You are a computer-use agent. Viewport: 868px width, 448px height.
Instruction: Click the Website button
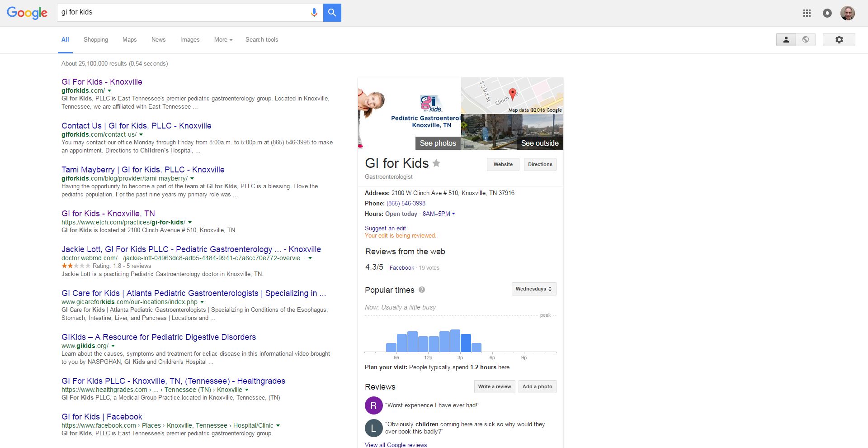pos(503,165)
